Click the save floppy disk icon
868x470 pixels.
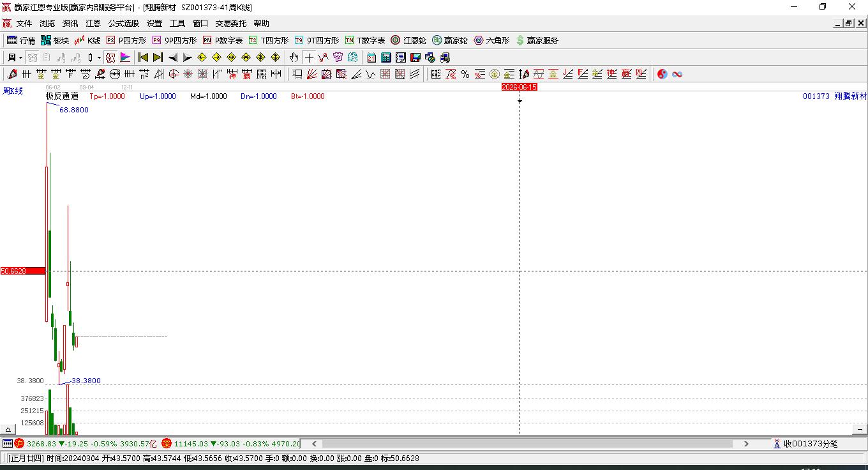[x=415, y=57]
